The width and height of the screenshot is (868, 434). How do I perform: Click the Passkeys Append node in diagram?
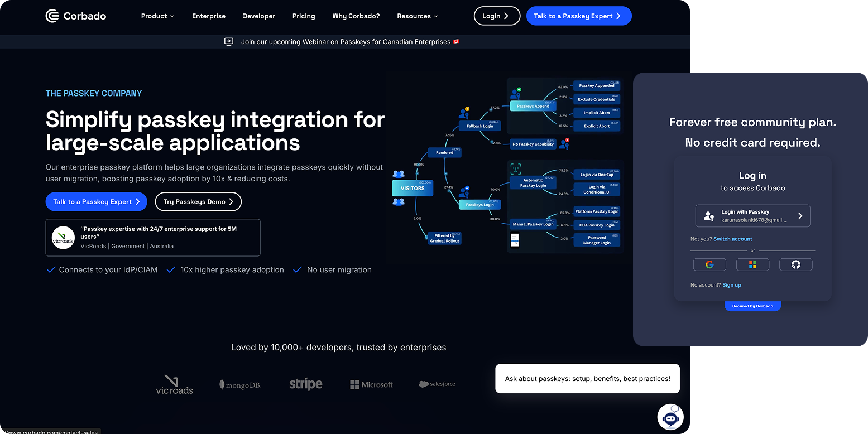point(533,106)
